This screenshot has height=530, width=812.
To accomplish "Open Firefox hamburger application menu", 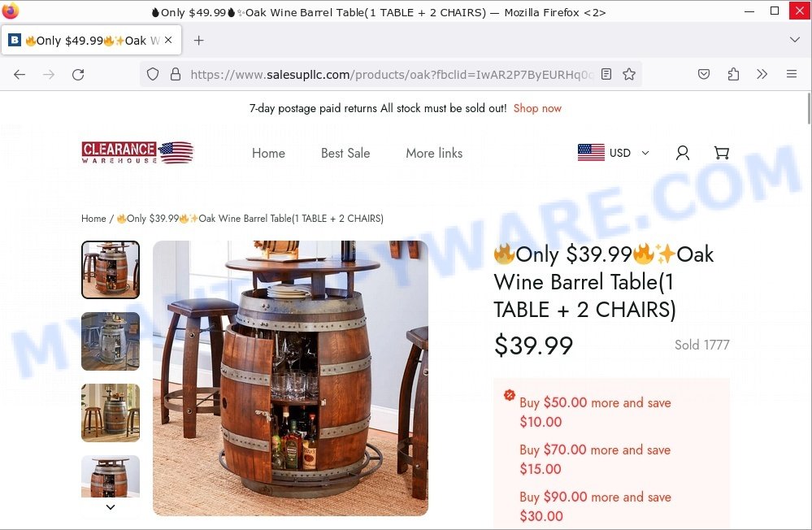I will (x=792, y=74).
